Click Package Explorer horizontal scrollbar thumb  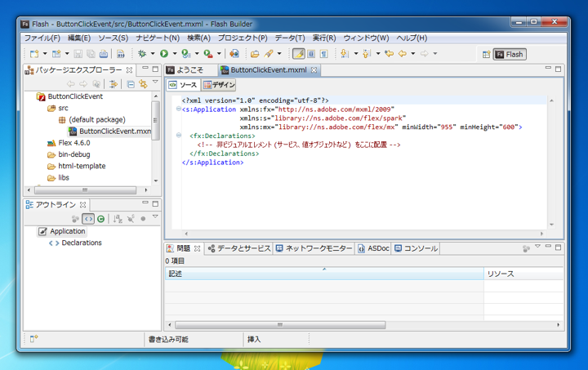(x=85, y=190)
